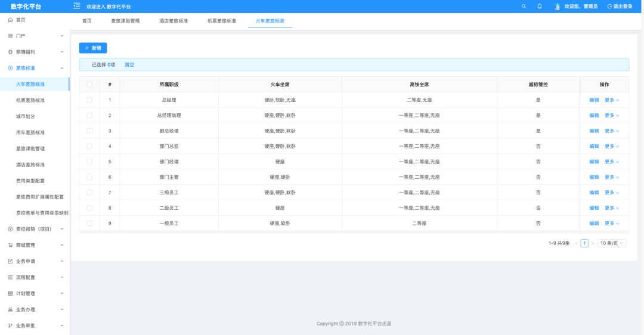
Task: Open 更多 dropdown for 部门经理 row
Action: pyautogui.click(x=612, y=162)
